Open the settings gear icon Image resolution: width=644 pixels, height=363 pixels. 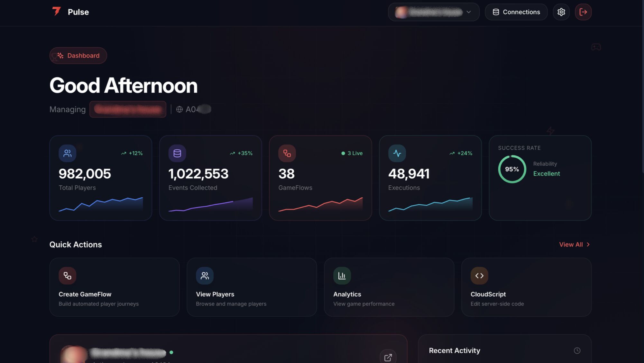[561, 12]
